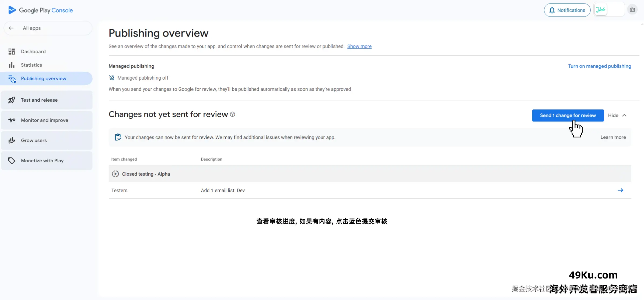This screenshot has width=644, height=300.
Task: Click the Show more link
Action: (x=359, y=46)
